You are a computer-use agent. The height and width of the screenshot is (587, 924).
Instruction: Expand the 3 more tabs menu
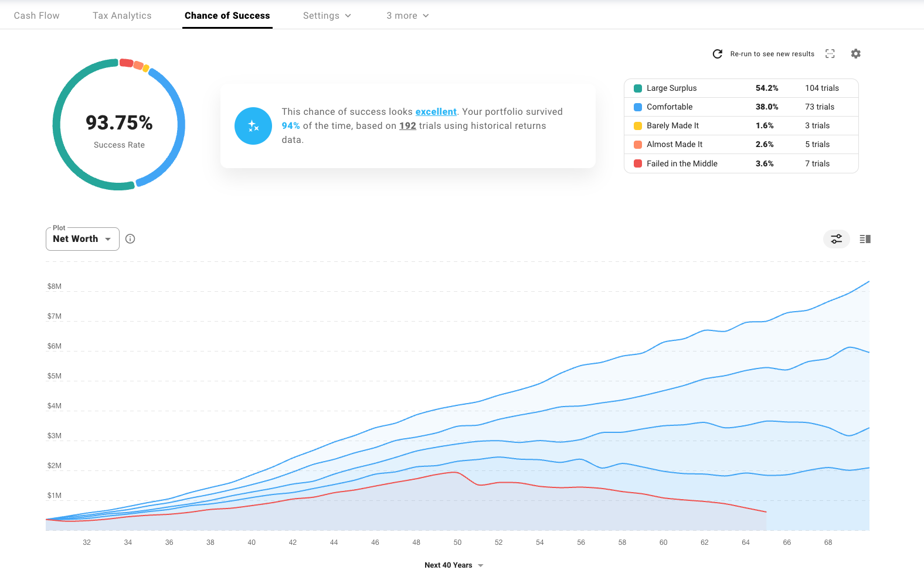(407, 16)
